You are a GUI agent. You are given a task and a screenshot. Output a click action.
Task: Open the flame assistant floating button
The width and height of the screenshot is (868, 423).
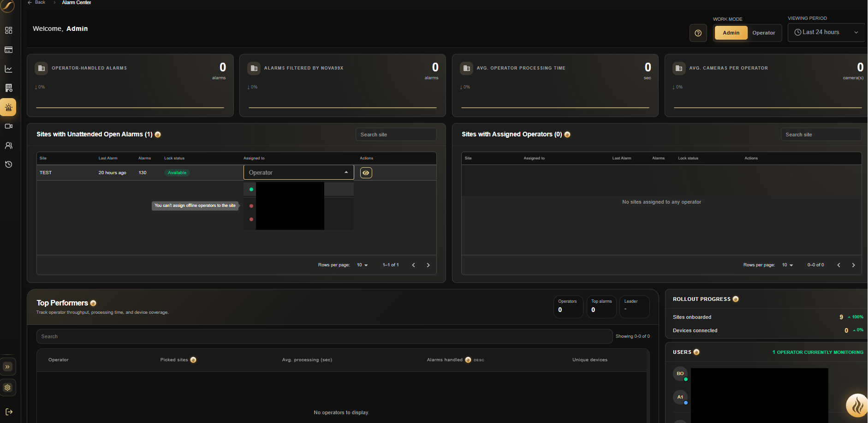coord(857,405)
